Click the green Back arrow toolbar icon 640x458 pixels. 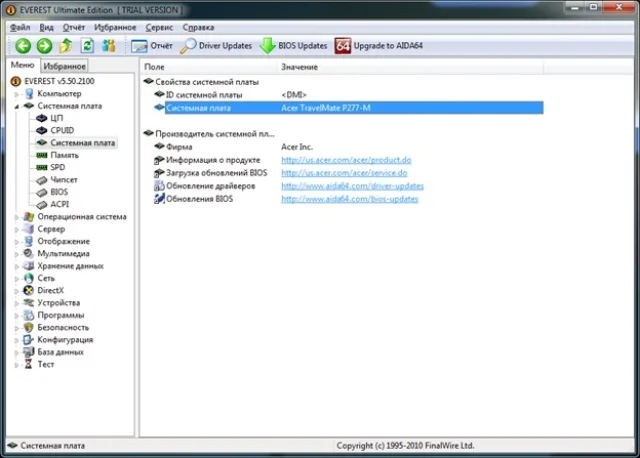tap(23, 46)
